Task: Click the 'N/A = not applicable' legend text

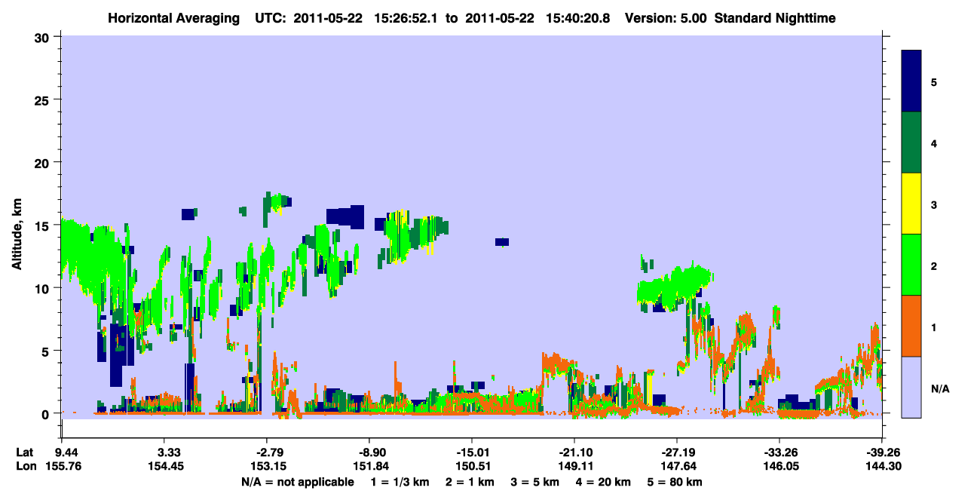Action: (x=297, y=482)
